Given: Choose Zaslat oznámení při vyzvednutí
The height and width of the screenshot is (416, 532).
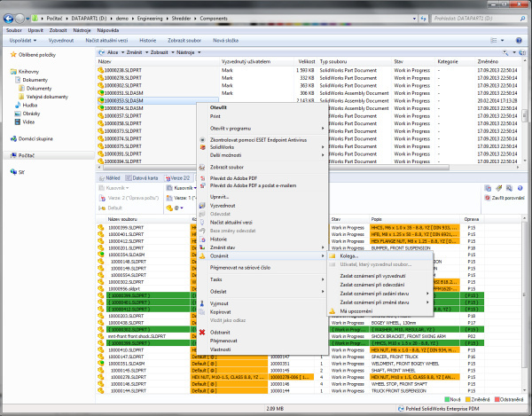Looking at the screenshot, I should pos(372,276).
